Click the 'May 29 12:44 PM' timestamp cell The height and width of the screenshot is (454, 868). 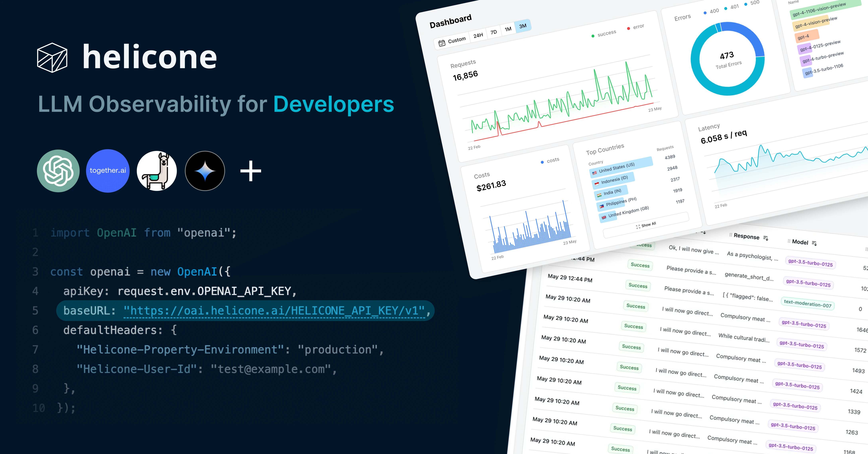coord(570,278)
